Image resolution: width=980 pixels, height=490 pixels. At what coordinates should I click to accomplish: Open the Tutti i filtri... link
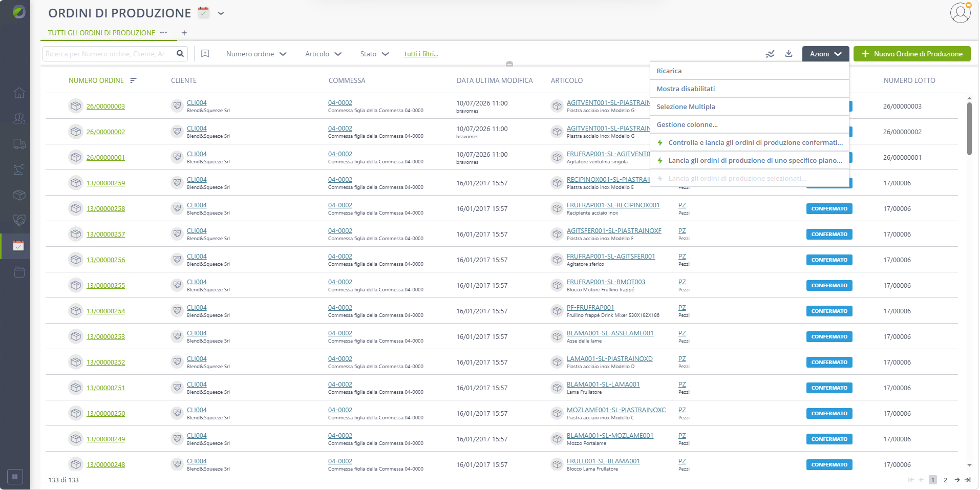[420, 54]
